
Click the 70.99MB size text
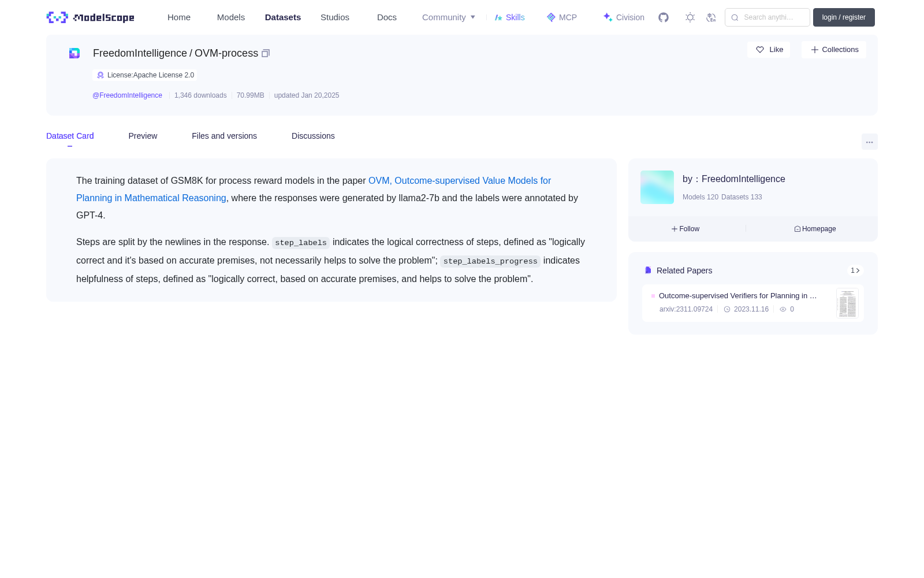[x=250, y=95]
